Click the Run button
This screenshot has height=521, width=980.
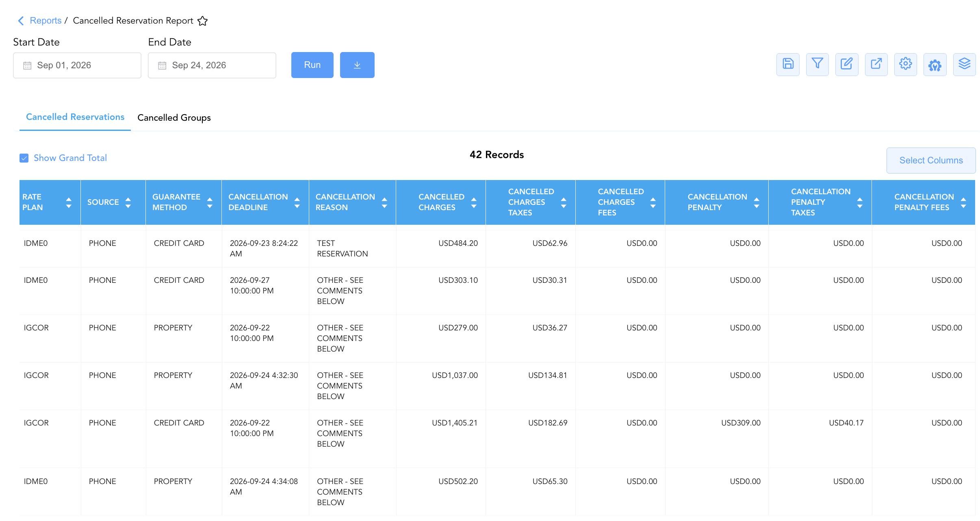pos(312,65)
